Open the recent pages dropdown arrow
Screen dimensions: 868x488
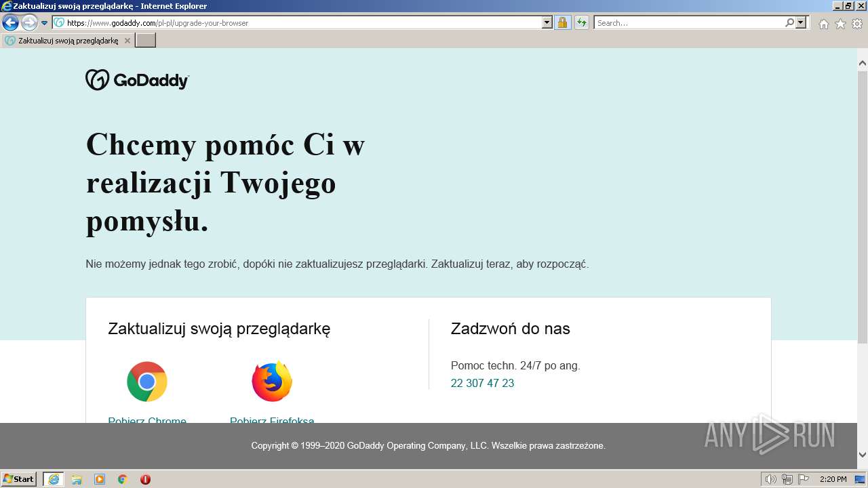45,23
